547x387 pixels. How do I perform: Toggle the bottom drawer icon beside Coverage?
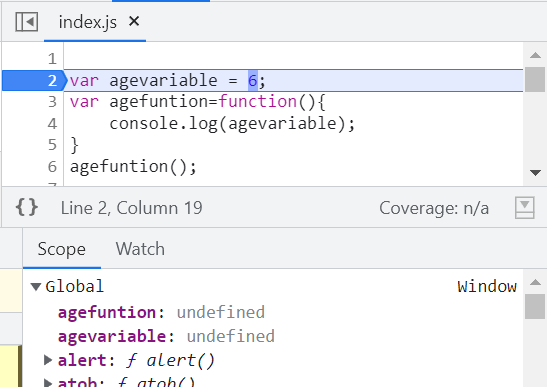coord(524,208)
